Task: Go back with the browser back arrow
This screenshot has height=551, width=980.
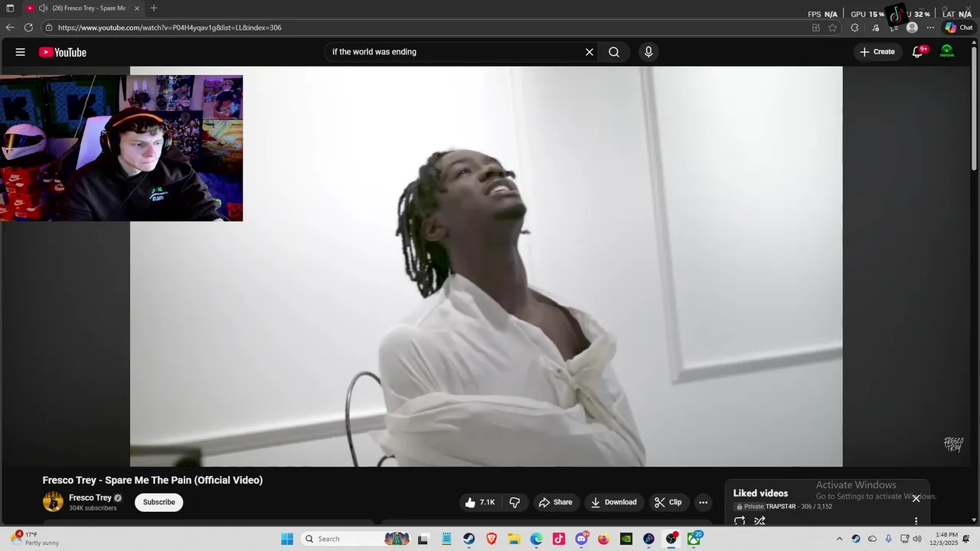Action: pos(10,28)
